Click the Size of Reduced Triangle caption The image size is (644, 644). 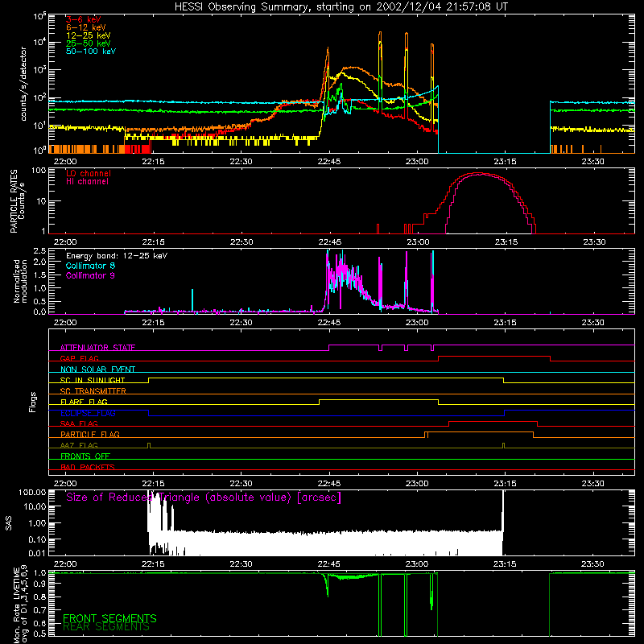204,497
